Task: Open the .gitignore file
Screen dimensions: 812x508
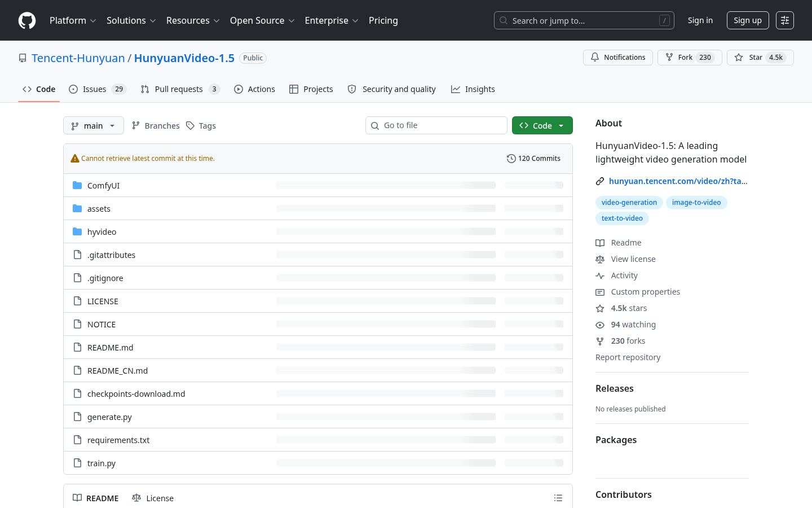Action: (105, 278)
